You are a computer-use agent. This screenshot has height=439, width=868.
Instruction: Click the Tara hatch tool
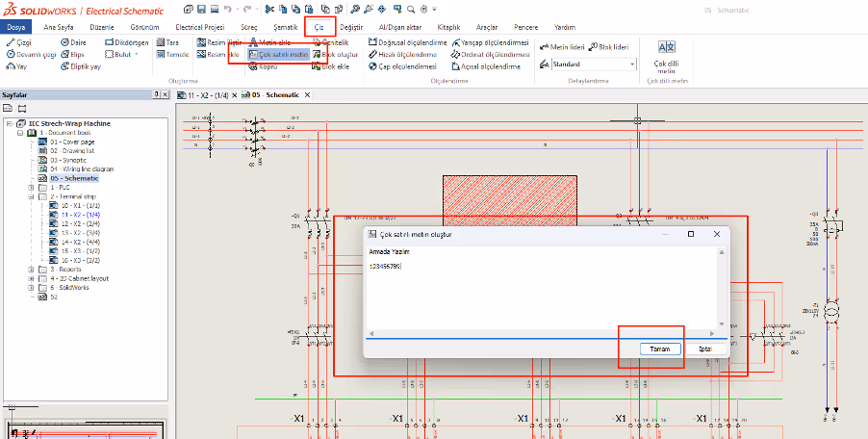pyautogui.click(x=167, y=42)
